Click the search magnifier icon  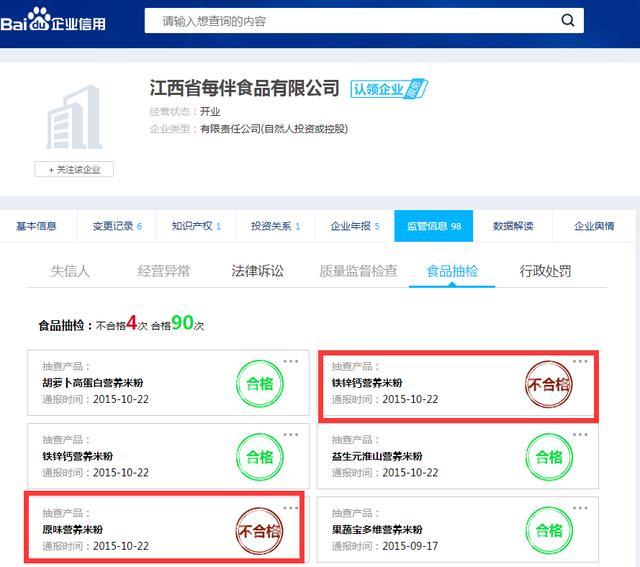pyautogui.click(x=567, y=20)
